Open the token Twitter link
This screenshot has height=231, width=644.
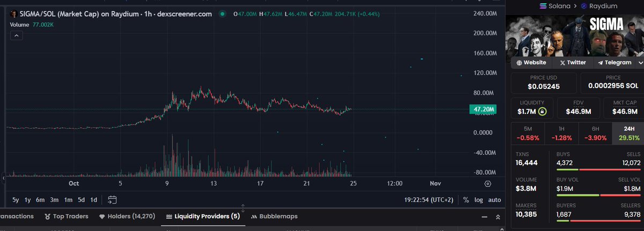(x=573, y=63)
